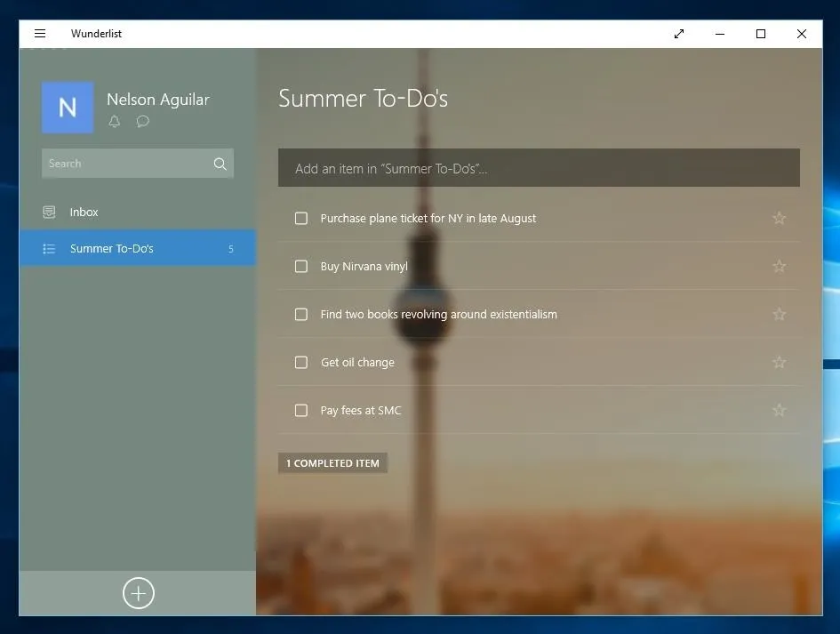Minimize the Wunderlist window

pyautogui.click(x=720, y=34)
